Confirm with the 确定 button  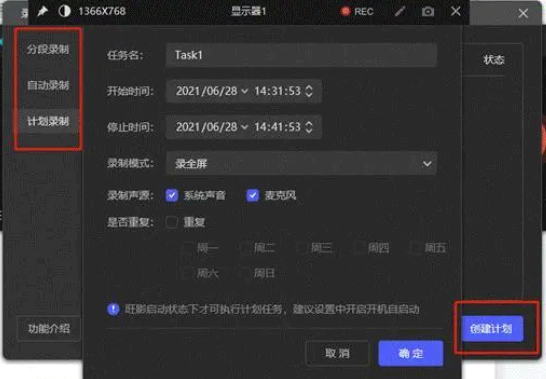click(411, 353)
